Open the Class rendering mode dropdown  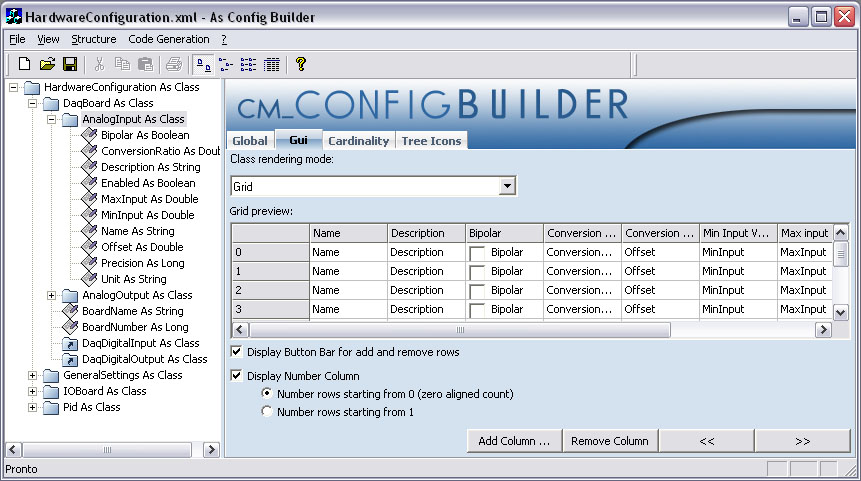pyautogui.click(x=507, y=186)
